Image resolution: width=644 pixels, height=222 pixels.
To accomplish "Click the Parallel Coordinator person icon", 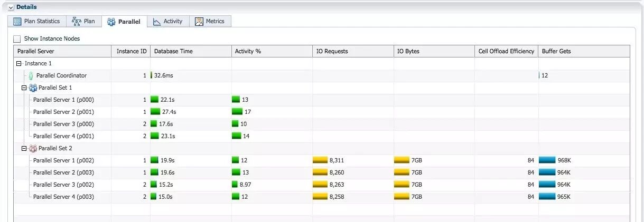I will (x=31, y=76).
